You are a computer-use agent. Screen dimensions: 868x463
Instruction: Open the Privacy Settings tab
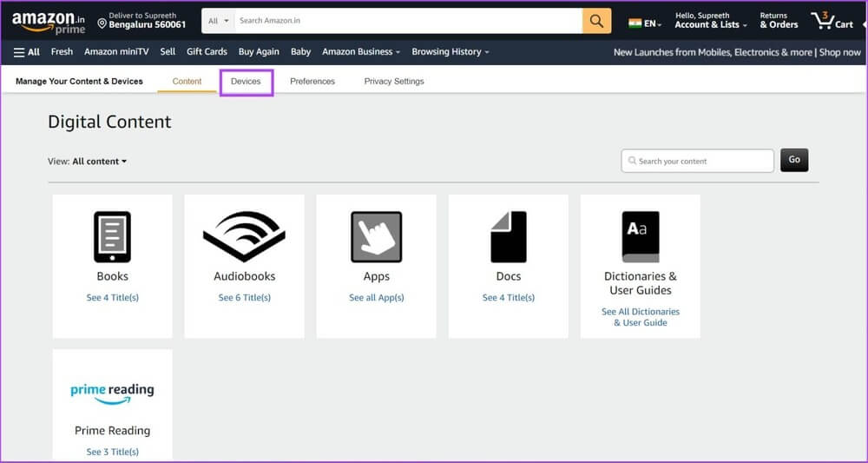(x=394, y=82)
